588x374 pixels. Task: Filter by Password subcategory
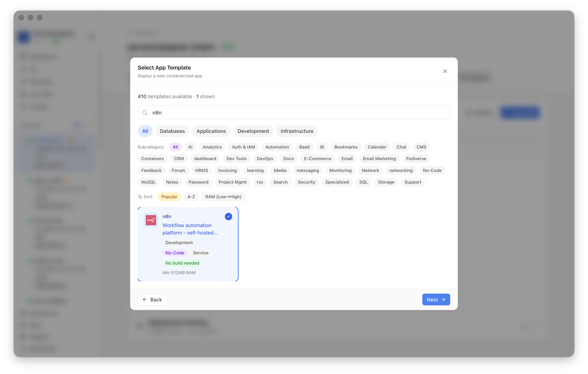198,182
